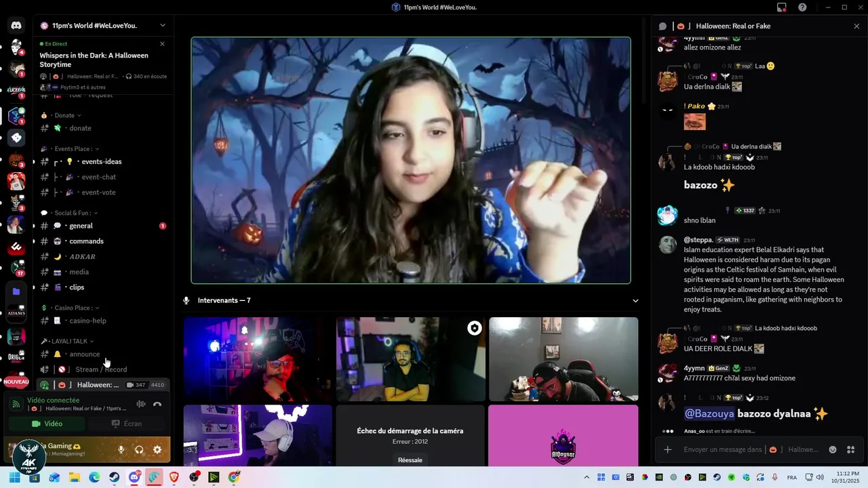Open Steam from taskbar
The image size is (868, 488).
[114, 477]
